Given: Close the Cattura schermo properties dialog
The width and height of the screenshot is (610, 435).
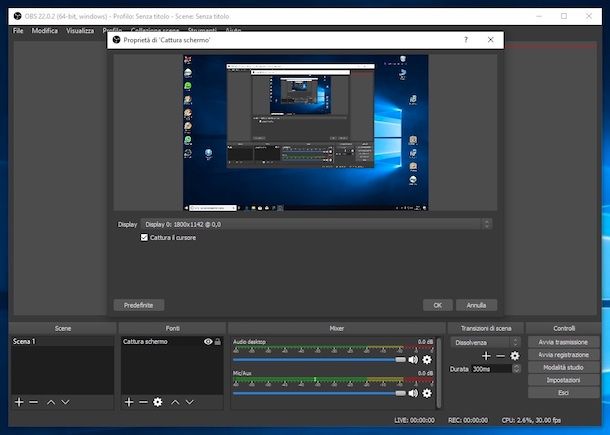Looking at the screenshot, I should (491, 40).
